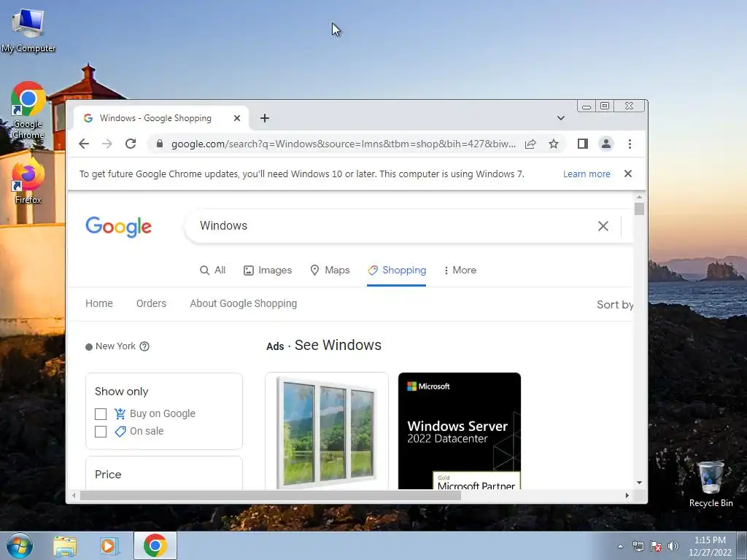Switch to the Maps tab

[x=330, y=270]
